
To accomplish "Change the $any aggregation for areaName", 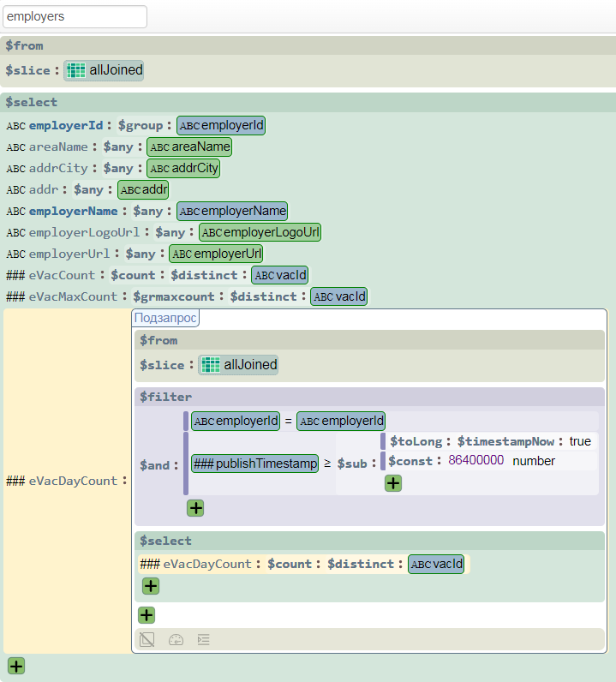I will (x=117, y=147).
